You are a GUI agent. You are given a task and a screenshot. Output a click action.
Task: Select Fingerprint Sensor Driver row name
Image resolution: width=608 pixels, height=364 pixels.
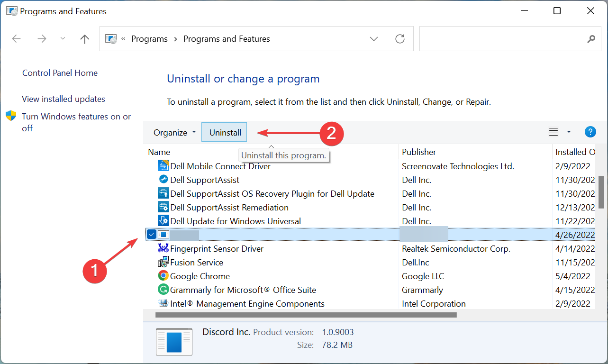point(217,249)
